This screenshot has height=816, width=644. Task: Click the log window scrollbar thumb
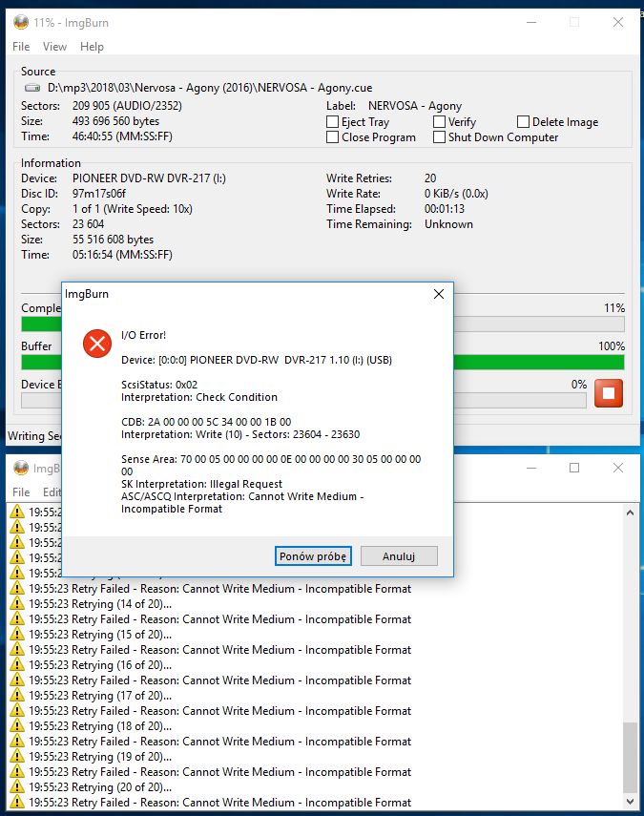[630, 757]
